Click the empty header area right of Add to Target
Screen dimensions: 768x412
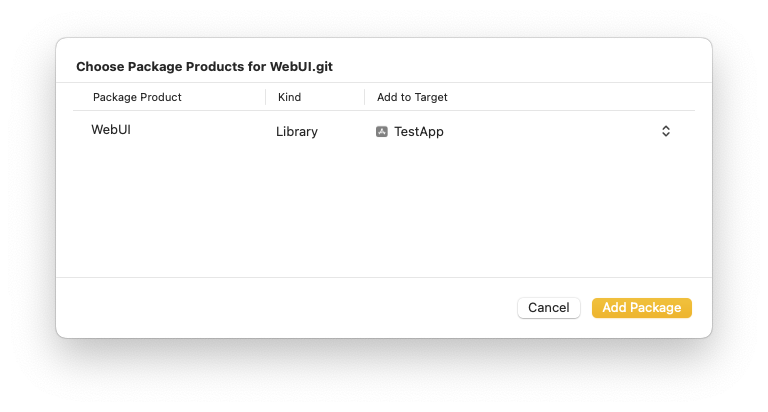(580, 97)
